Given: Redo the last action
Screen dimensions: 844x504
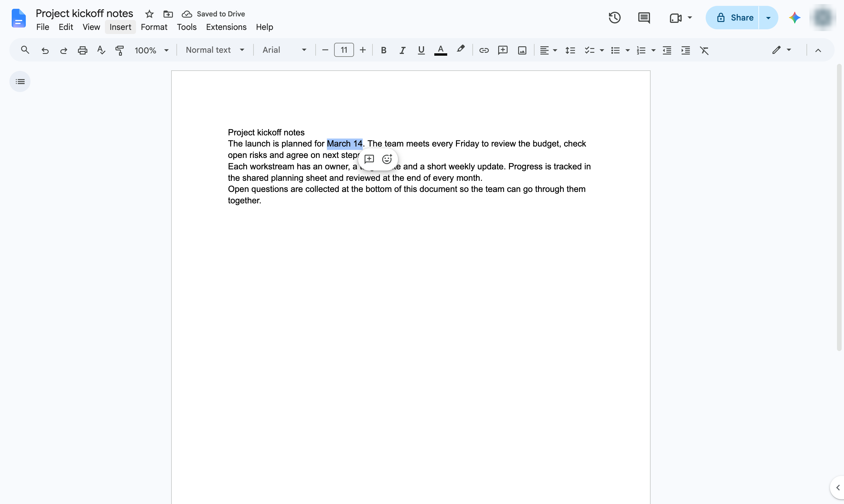Looking at the screenshot, I should (64, 50).
